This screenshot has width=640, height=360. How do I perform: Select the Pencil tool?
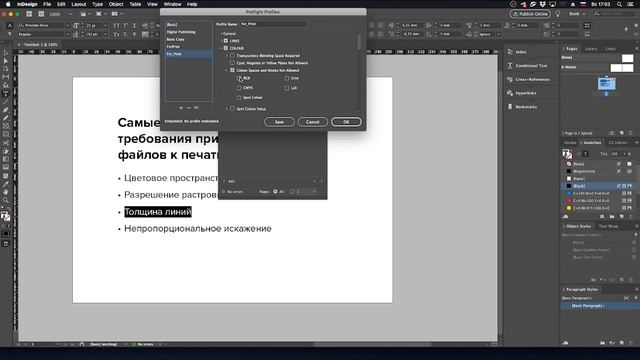tap(6, 118)
